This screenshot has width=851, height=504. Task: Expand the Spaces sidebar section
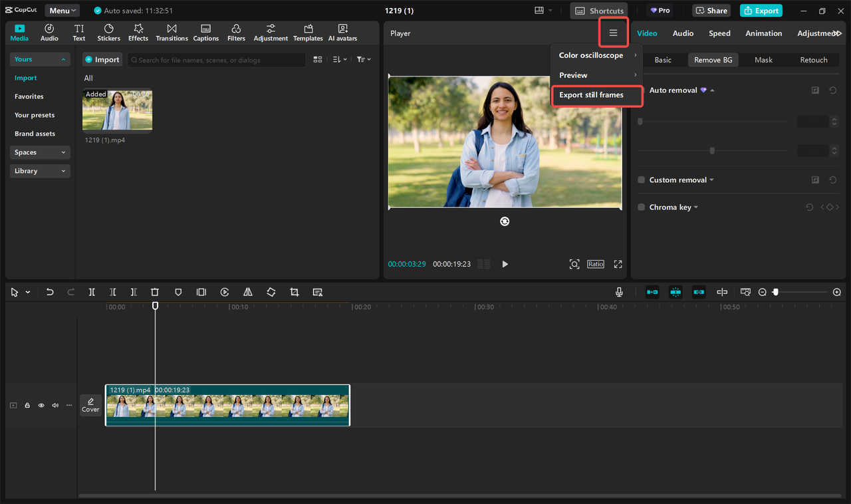click(40, 152)
